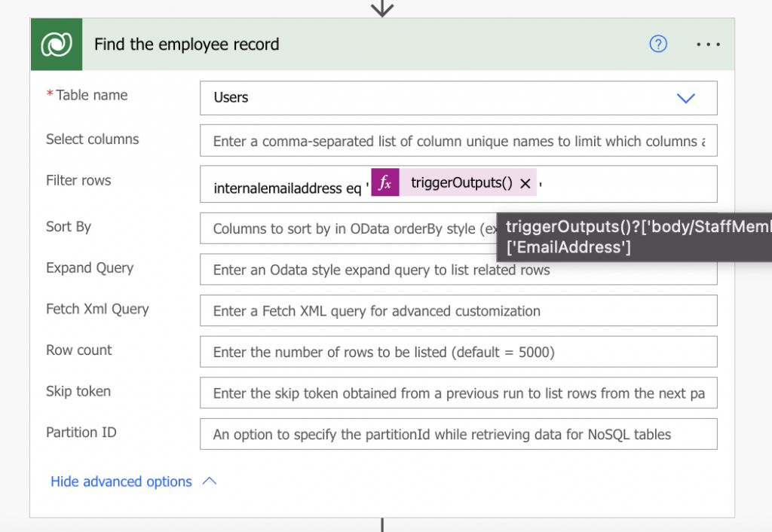Viewport: 772px width, 532px height.
Task: Select the Fetch Xml Query field
Action: pos(458,310)
